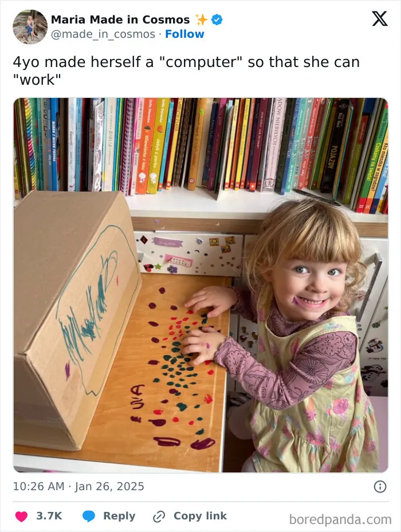Click the tweet text about 4yo's computer
Viewport: 401px width, 532px height.
click(186, 70)
